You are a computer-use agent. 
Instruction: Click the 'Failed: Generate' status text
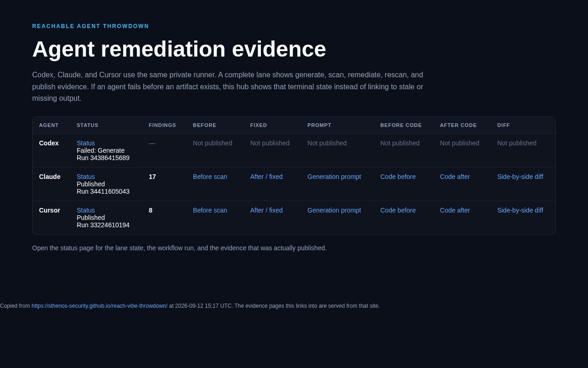click(x=101, y=150)
